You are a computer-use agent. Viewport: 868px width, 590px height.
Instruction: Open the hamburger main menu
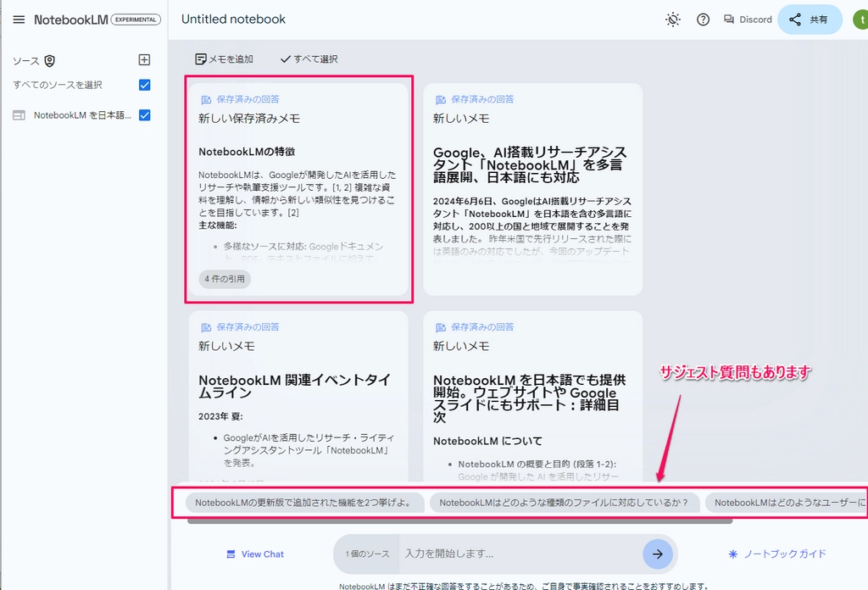19,19
